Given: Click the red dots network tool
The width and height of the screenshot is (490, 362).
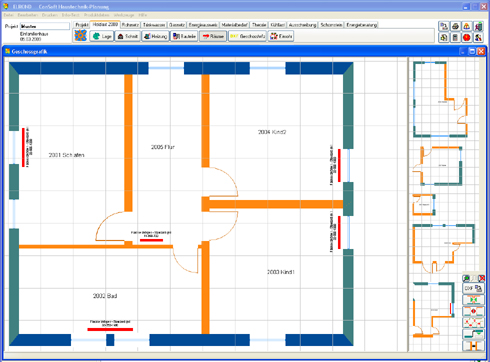Looking at the screenshot, I should (473, 323).
